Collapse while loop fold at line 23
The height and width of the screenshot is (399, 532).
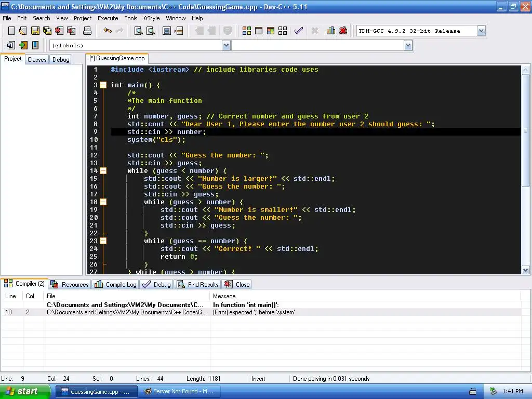pyautogui.click(x=103, y=241)
